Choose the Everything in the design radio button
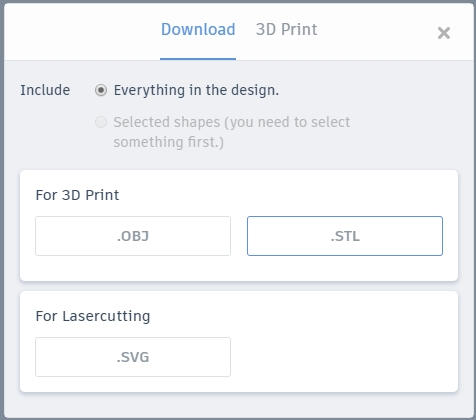The width and height of the screenshot is (476, 420). 101,90
